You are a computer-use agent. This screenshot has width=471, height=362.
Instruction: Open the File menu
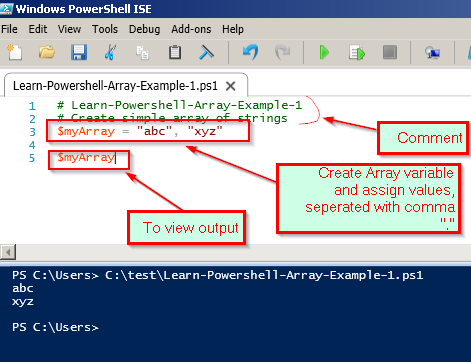(x=9, y=29)
